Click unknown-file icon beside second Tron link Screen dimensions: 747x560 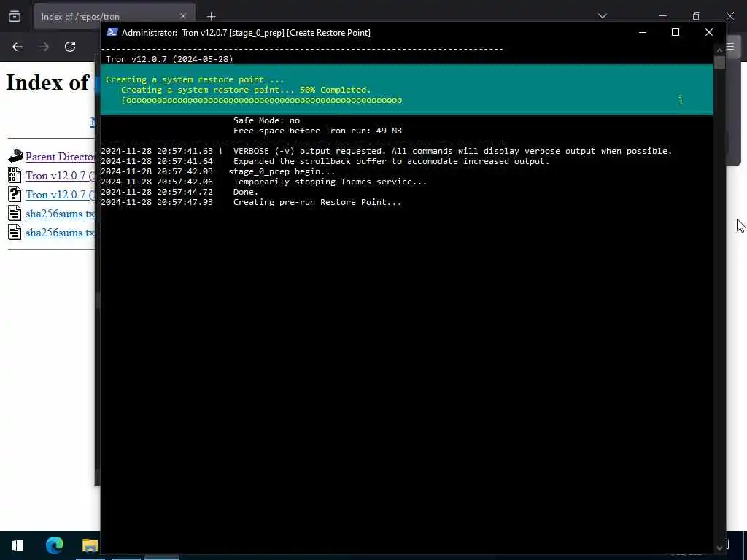[x=15, y=194]
